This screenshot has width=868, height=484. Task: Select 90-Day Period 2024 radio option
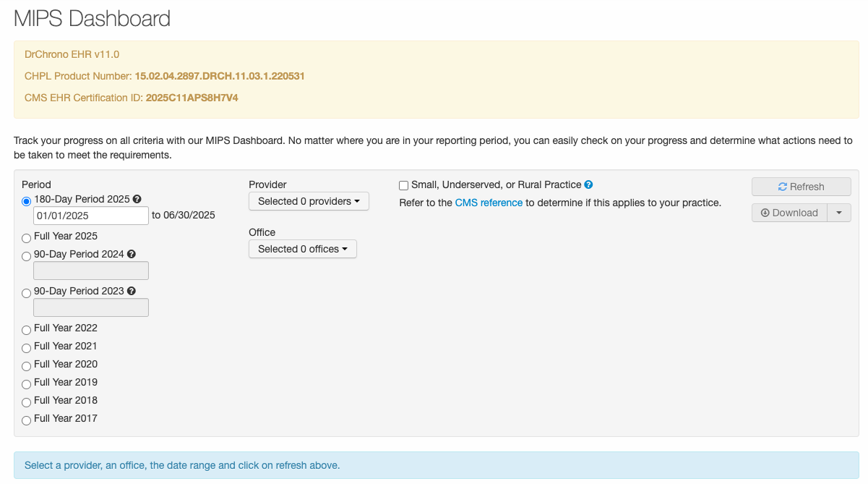(x=27, y=256)
